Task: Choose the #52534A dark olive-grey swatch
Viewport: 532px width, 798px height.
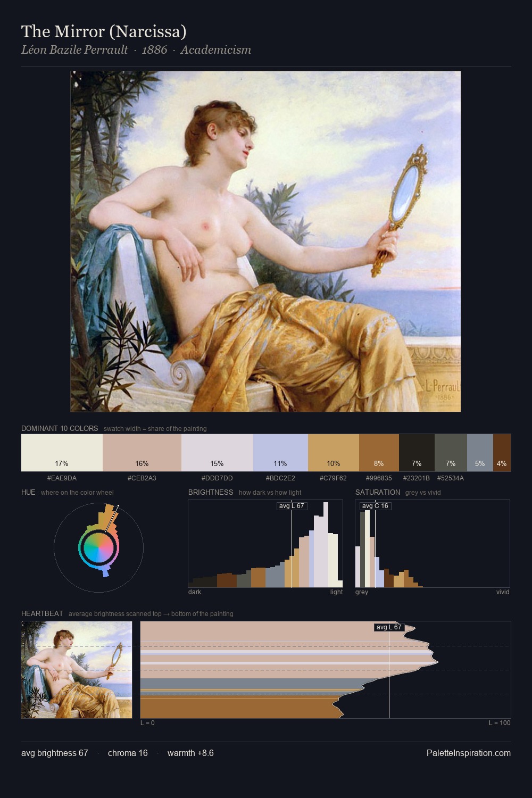Action: pos(451,453)
